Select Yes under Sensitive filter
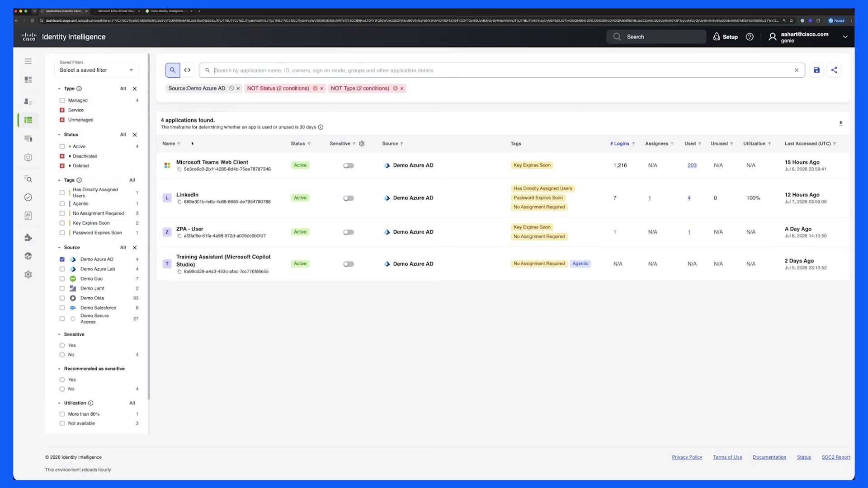This screenshot has width=868, height=488. pyautogui.click(x=62, y=346)
